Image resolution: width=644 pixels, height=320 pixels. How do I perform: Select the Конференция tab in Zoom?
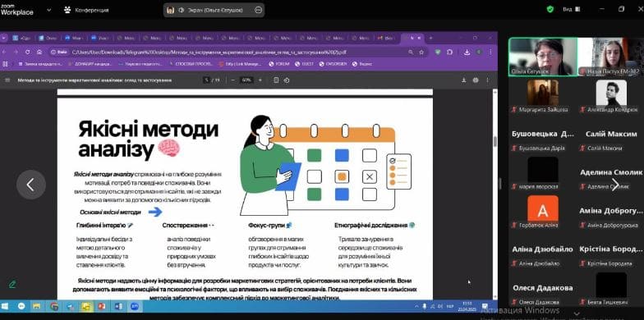coord(87,10)
